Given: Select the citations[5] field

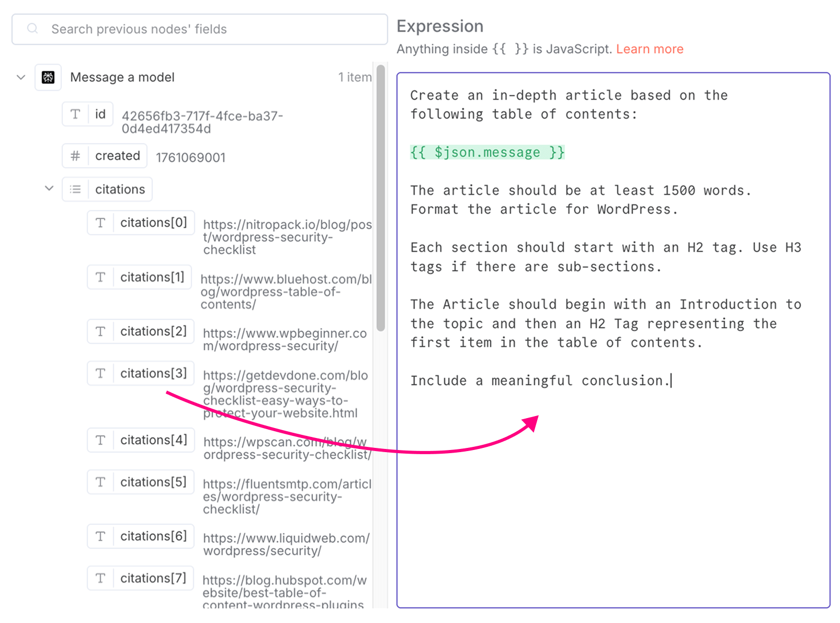Looking at the screenshot, I should (x=153, y=482).
